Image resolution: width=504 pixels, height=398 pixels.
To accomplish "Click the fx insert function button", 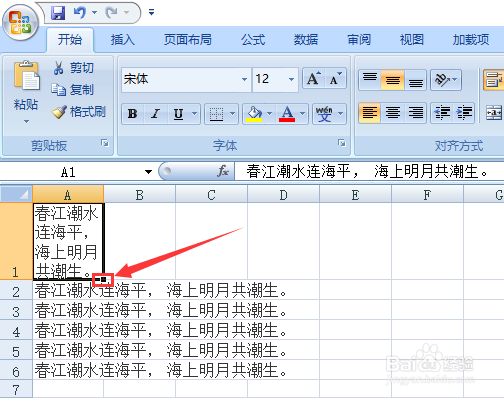I will click(x=222, y=171).
